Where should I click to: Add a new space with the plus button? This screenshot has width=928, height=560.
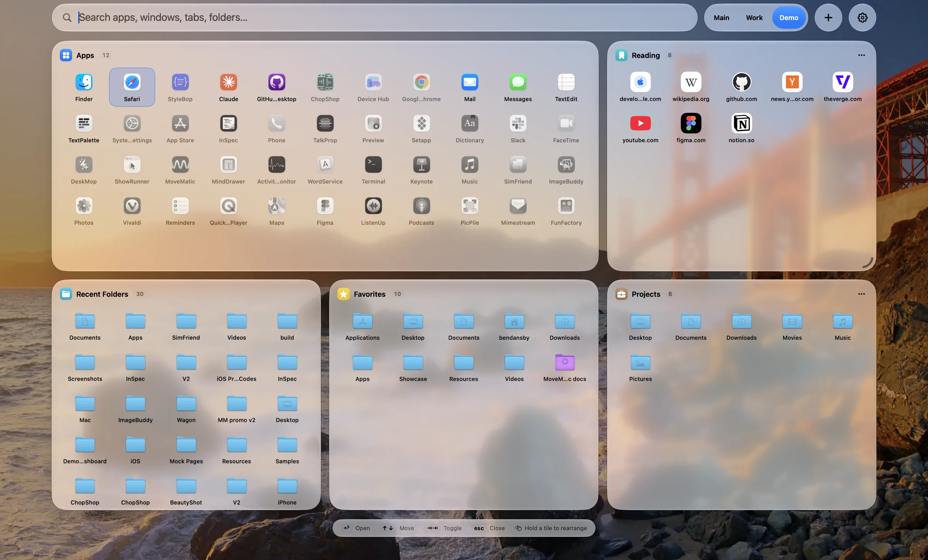[829, 18]
